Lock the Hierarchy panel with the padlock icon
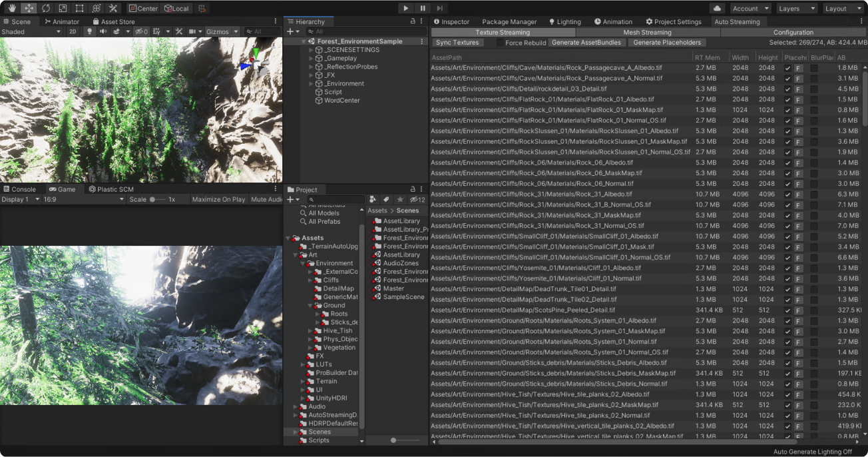Image resolution: width=868 pixels, height=457 pixels. pyautogui.click(x=413, y=22)
